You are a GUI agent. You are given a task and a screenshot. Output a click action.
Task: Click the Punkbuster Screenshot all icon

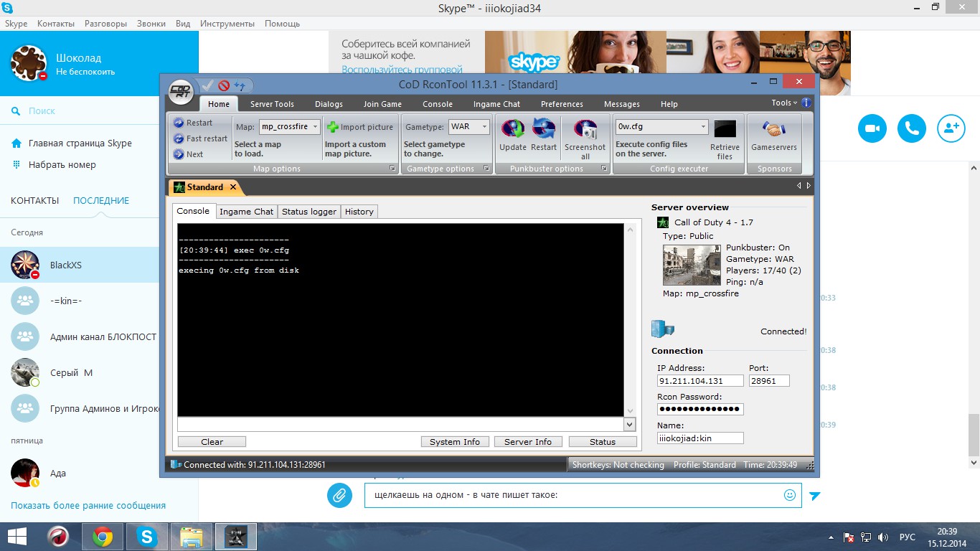585,129
